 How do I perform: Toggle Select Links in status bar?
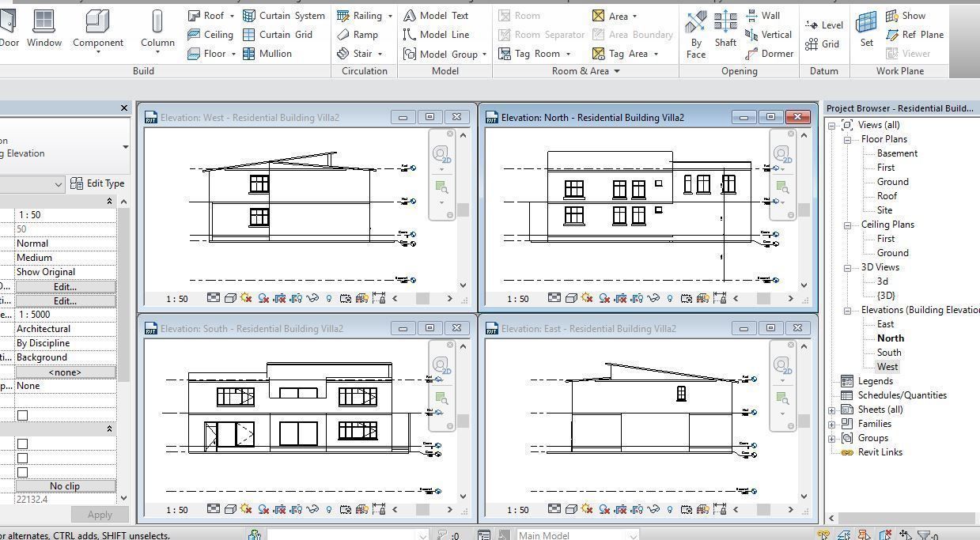point(824,535)
